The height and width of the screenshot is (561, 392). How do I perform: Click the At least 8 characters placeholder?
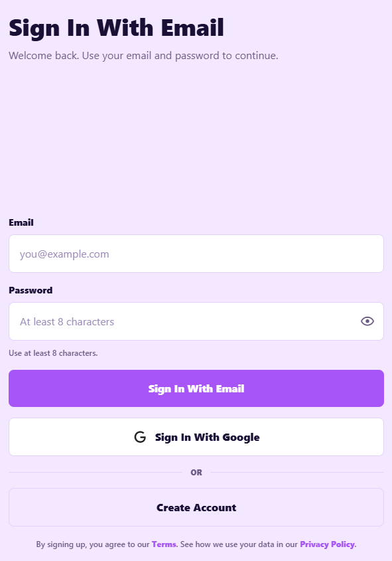click(67, 321)
